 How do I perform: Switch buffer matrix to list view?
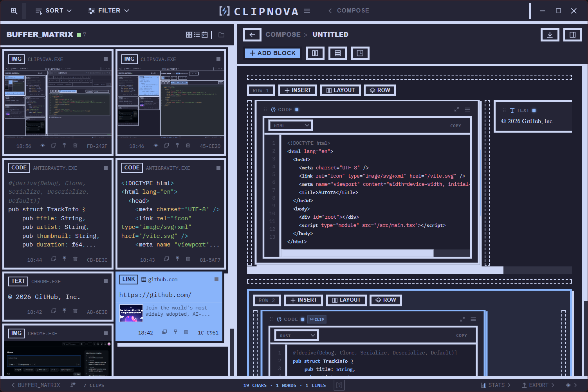197,35
